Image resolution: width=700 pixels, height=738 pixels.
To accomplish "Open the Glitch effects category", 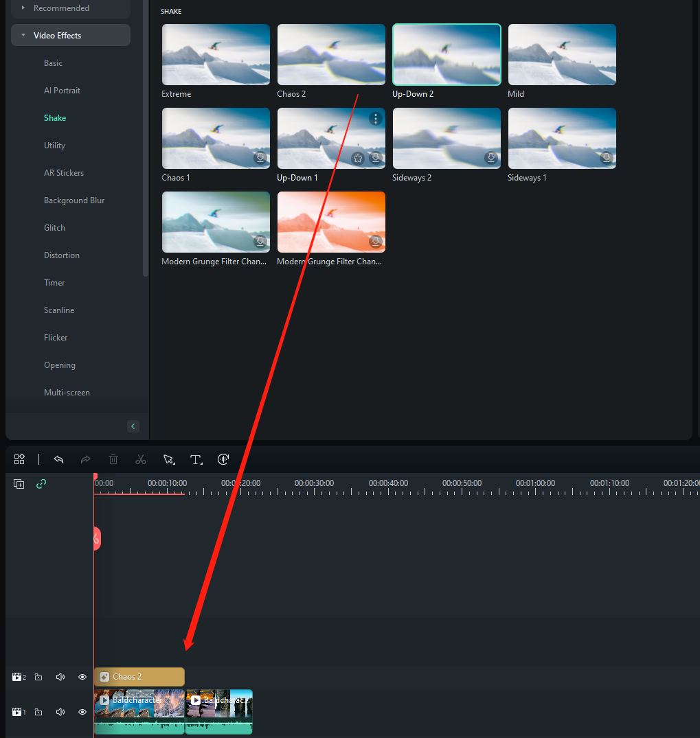I will coord(55,228).
